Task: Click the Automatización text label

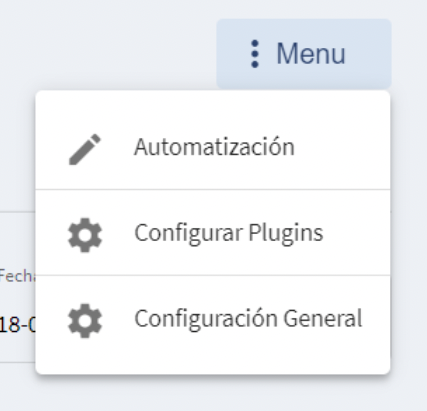Action: pyautogui.click(x=214, y=147)
